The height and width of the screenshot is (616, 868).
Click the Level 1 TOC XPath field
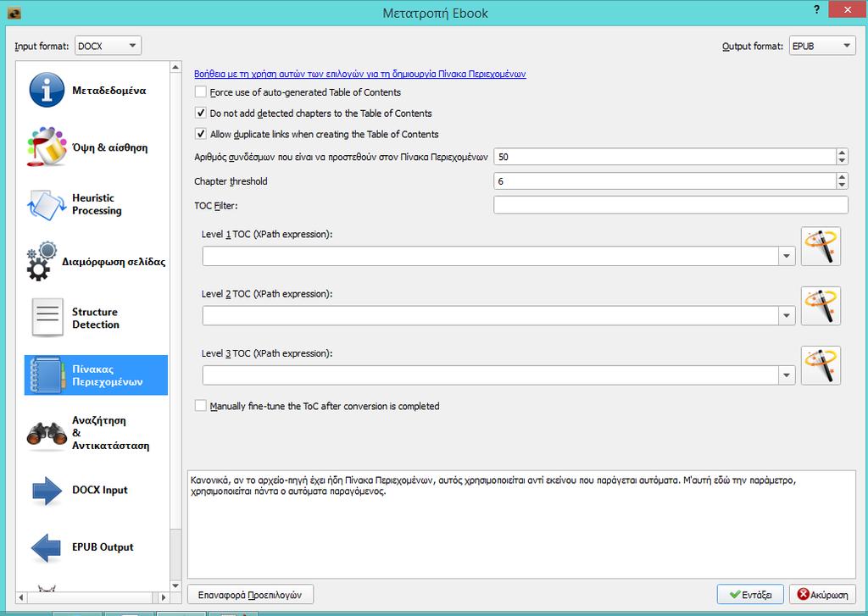[x=491, y=256]
